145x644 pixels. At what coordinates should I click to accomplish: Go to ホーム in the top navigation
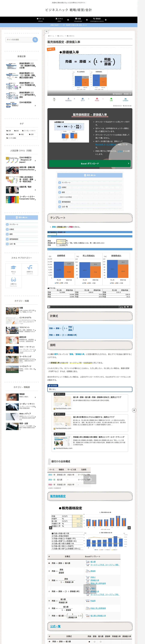40,20
